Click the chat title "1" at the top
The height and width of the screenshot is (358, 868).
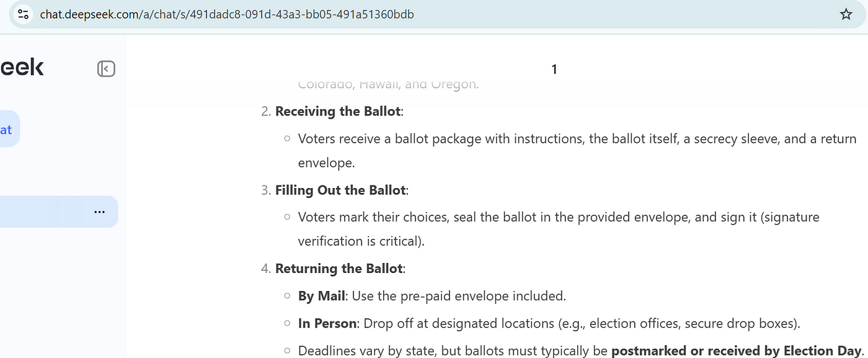pyautogui.click(x=554, y=69)
